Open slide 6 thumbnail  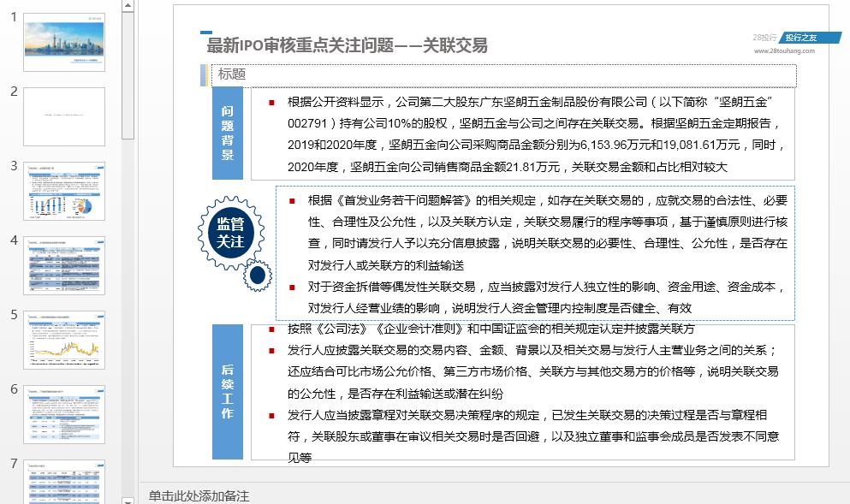point(64,414)
